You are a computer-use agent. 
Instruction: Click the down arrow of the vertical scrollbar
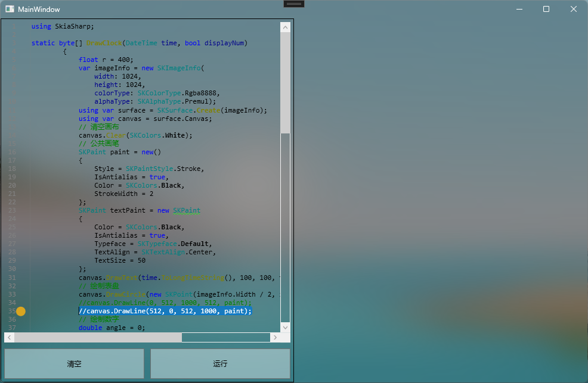click(285, 327)
